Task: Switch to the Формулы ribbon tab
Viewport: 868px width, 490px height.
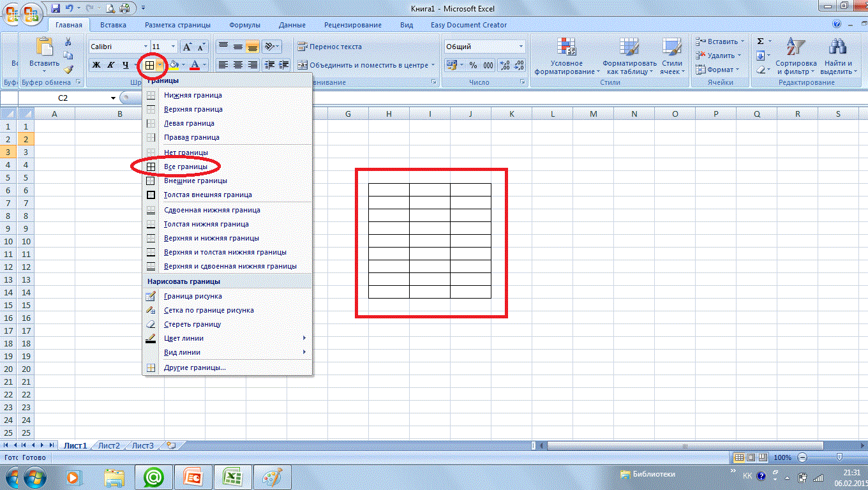Action: (245, 25)
